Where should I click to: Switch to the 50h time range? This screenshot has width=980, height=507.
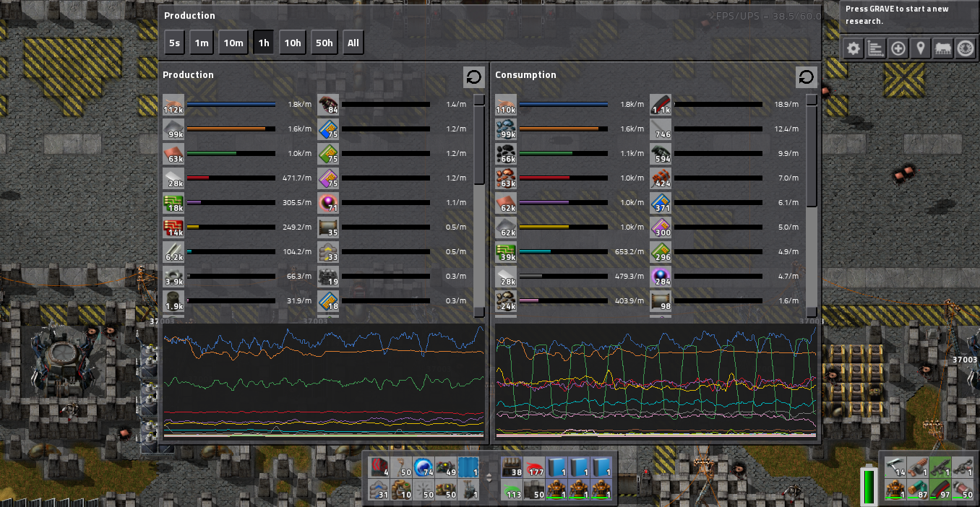(x=324, y=43)
